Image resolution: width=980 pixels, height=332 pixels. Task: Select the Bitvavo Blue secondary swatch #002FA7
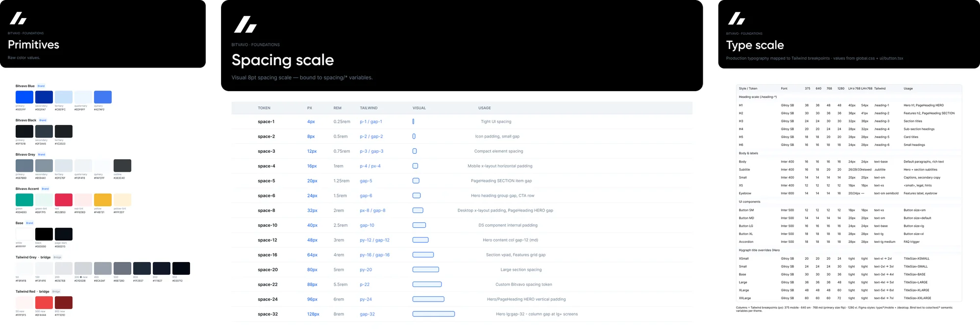[44, 97]
